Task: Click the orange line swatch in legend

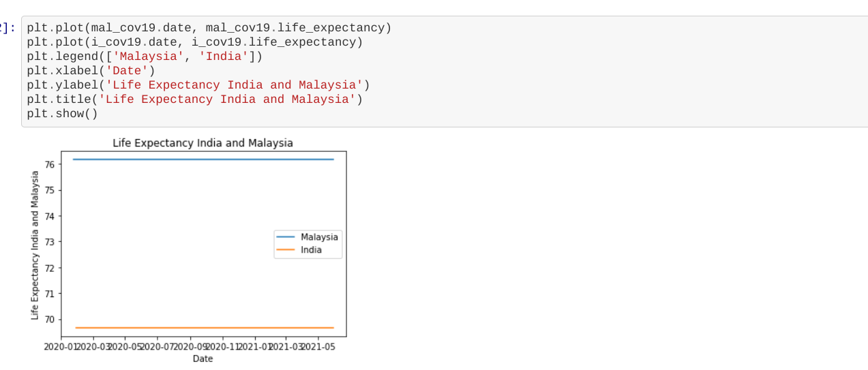Action: point(286,250)
